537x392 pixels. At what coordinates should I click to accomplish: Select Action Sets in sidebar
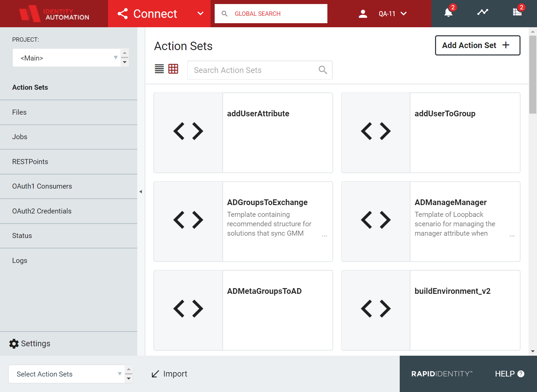coord(69,87)
